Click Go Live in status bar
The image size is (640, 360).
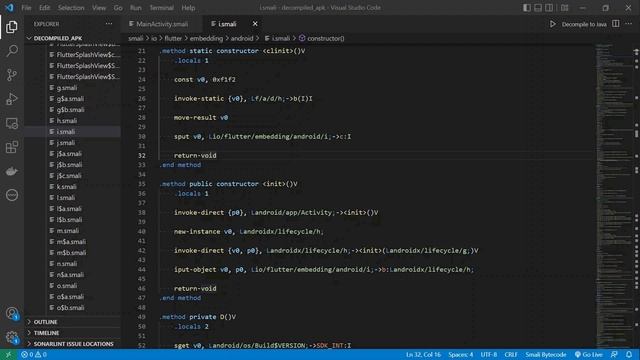[x=588, y=355]
